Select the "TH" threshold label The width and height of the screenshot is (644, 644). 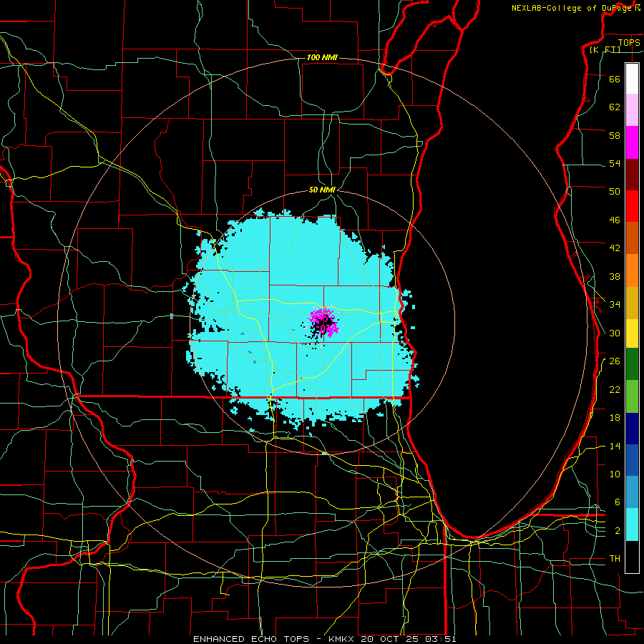pos(615,559)
